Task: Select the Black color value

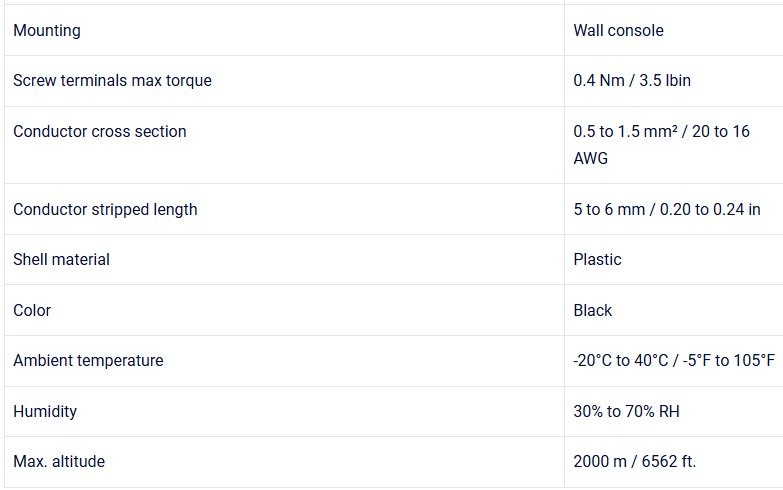Action: (592, 310)
